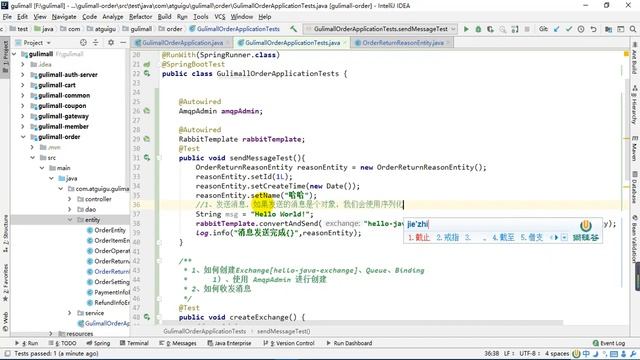The height and width of the screenshot is (360, 640).
Task: Click run gutter icon at line 31
Action: click(147, 158)
